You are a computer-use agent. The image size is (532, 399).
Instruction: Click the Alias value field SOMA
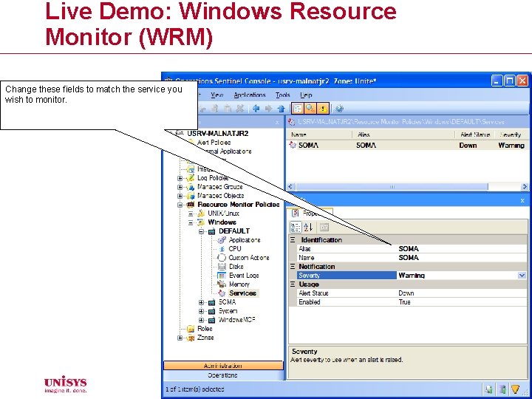pyautogui.click(x=462, y=249)
